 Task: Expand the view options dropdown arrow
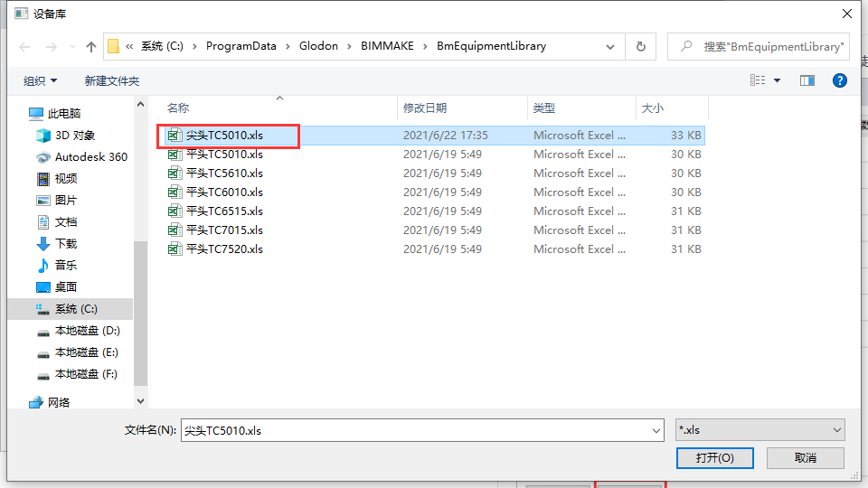[777, 80]
